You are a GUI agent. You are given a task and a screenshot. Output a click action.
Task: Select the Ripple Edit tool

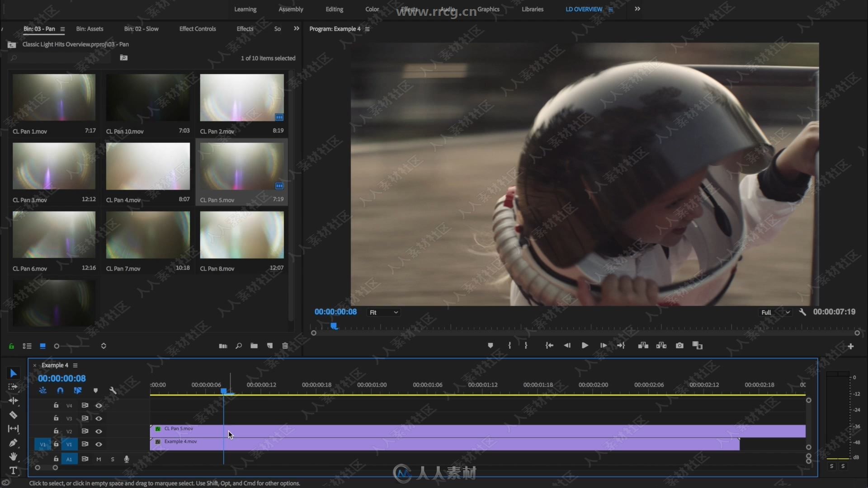point(13,400)
